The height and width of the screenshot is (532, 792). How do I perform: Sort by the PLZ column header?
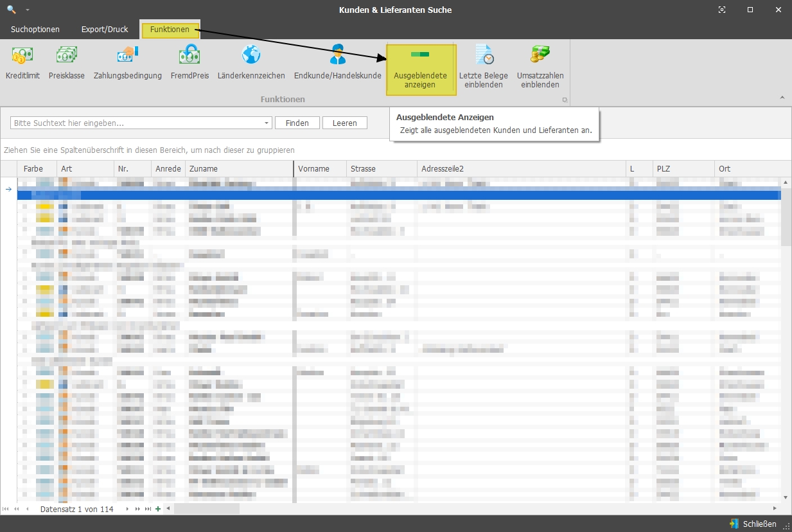pyautogui.click(x=683, y=168)
